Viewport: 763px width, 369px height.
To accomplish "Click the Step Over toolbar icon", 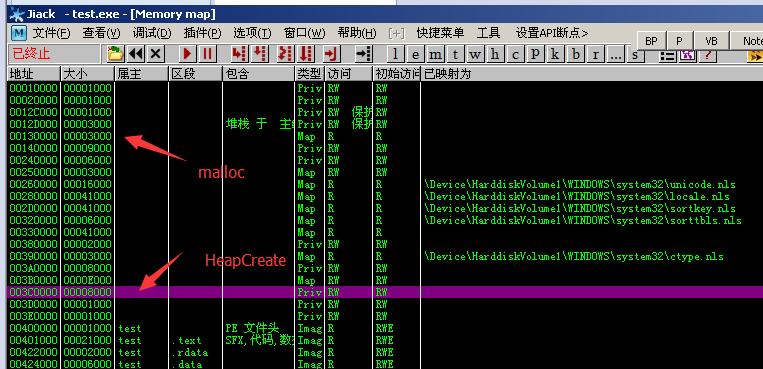I will (260, 54).
